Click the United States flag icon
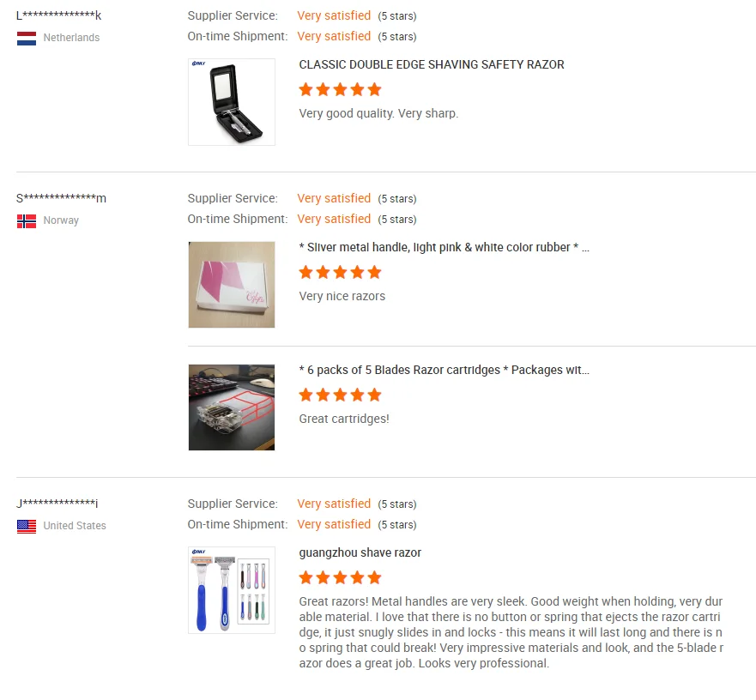 (27, 526)
